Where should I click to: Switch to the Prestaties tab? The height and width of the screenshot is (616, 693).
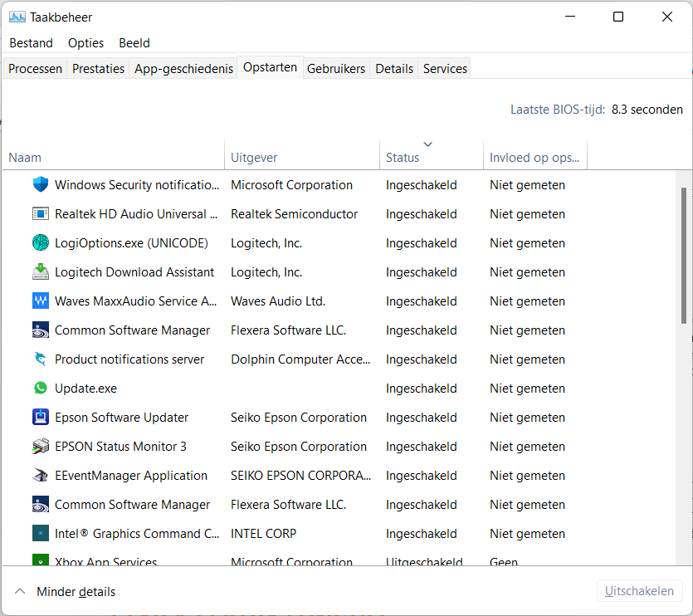click(98, 69)
